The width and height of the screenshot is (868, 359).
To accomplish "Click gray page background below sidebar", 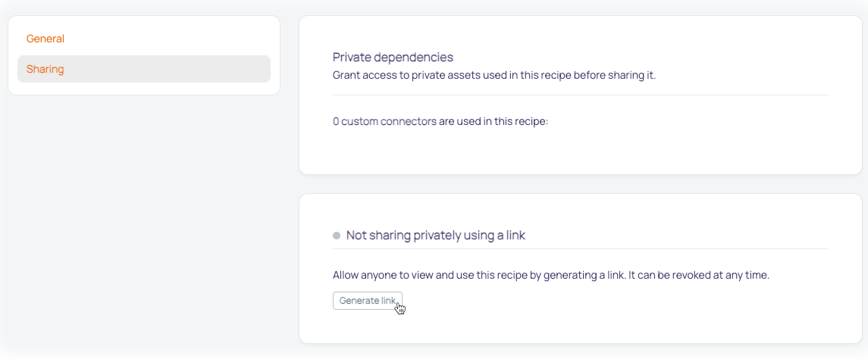I will tap(144, 221).
